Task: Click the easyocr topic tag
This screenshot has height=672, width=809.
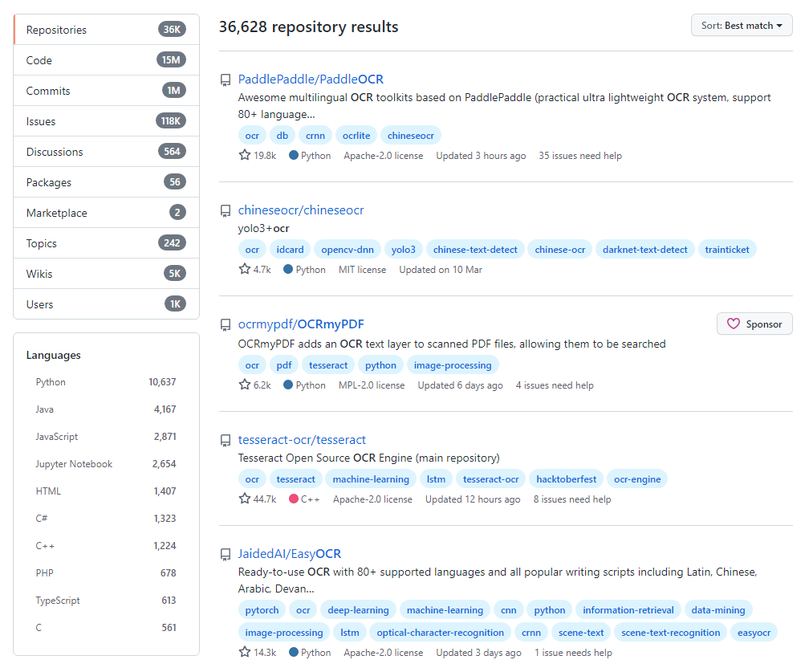Action: pyautogui.click(x=754, y=633)
